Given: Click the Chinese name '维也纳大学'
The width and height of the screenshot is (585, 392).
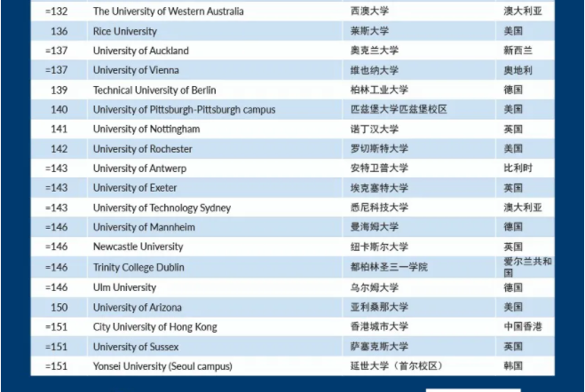Looking at the screenshot, I should click(375, 70).
